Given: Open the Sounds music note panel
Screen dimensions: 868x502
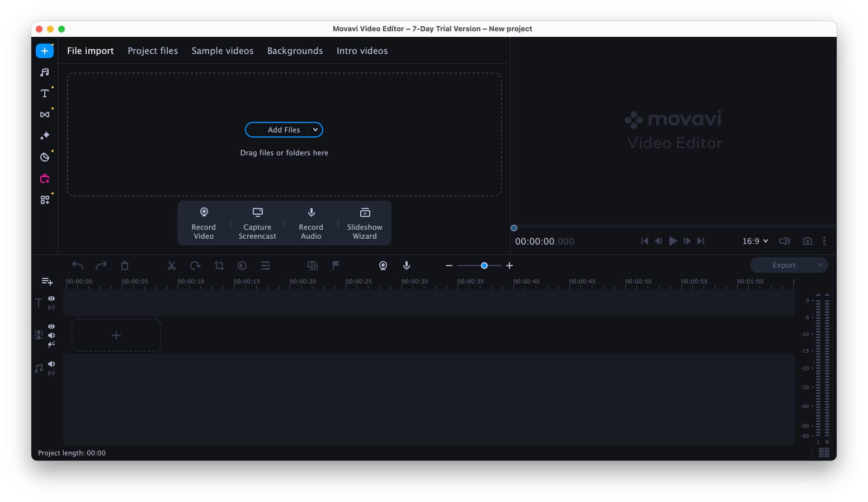Looking at the screenshot, I should click(x=45, y=72).
